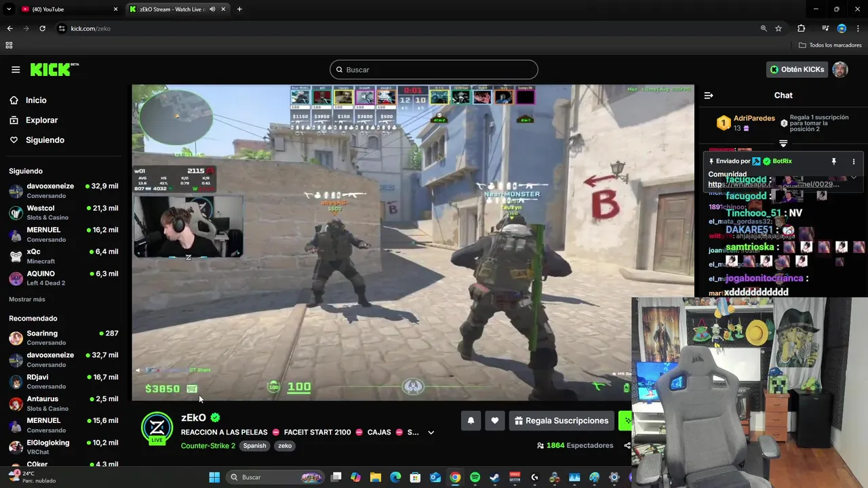This screenshot has width=868, height=488.
Task: Open media controls icon in toolbar
Action: coord(825,28)
